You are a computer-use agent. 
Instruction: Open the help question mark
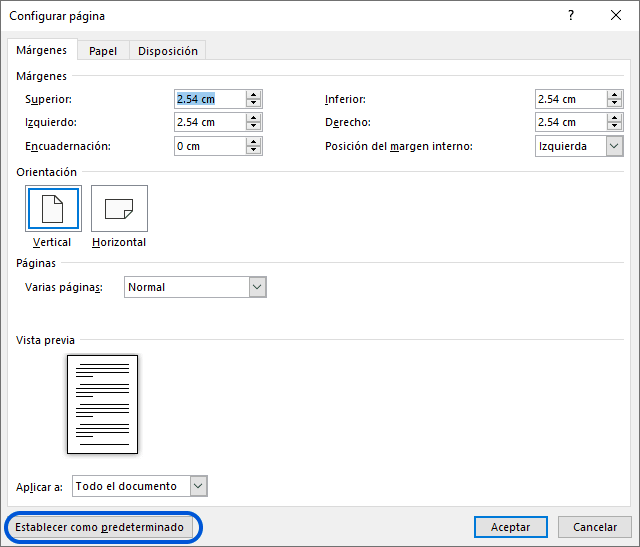coord(571,16)
